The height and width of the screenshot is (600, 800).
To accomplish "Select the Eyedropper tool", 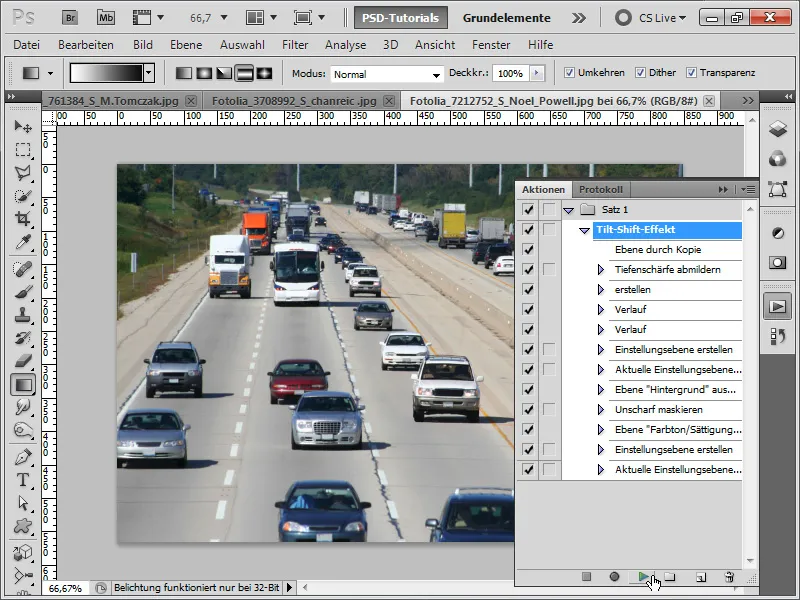I will pos(22,242).
